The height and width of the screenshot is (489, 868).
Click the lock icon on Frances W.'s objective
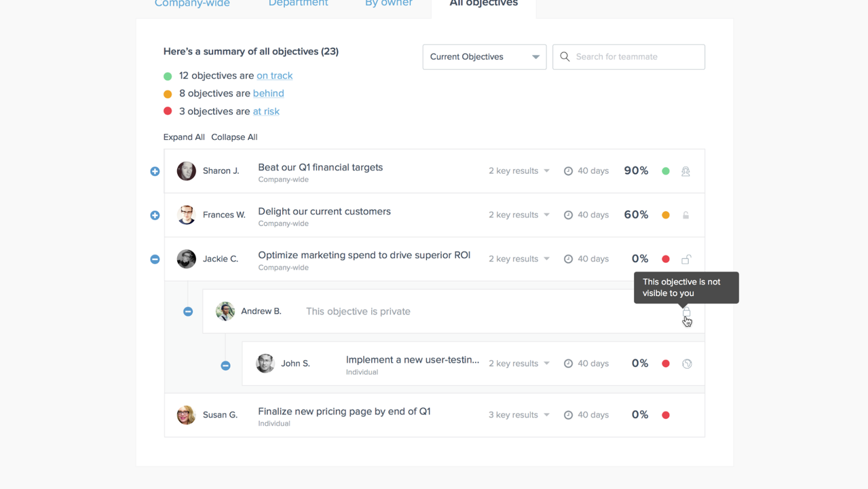click(x=685, y=215)
